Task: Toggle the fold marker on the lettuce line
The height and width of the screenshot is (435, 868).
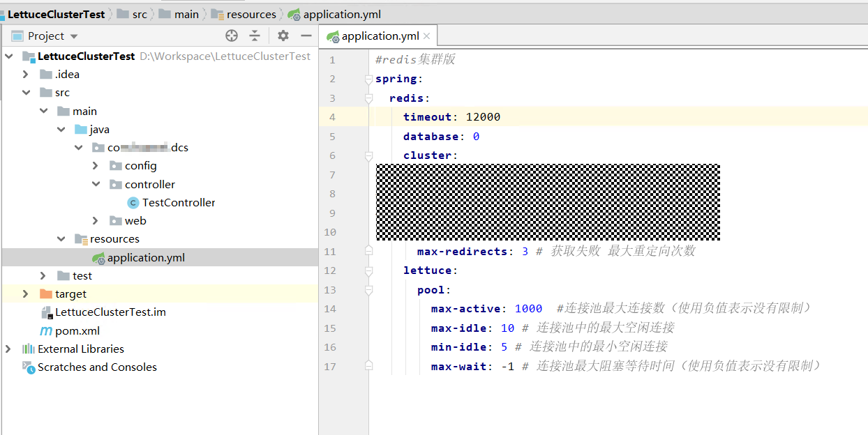Action: click(x=369, y=270)
